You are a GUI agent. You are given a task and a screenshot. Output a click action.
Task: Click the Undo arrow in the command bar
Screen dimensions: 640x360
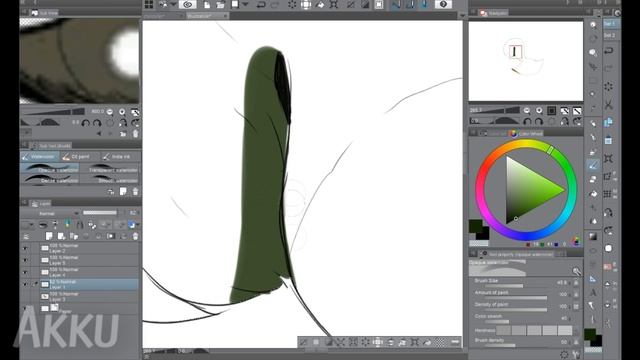point(261,4)
